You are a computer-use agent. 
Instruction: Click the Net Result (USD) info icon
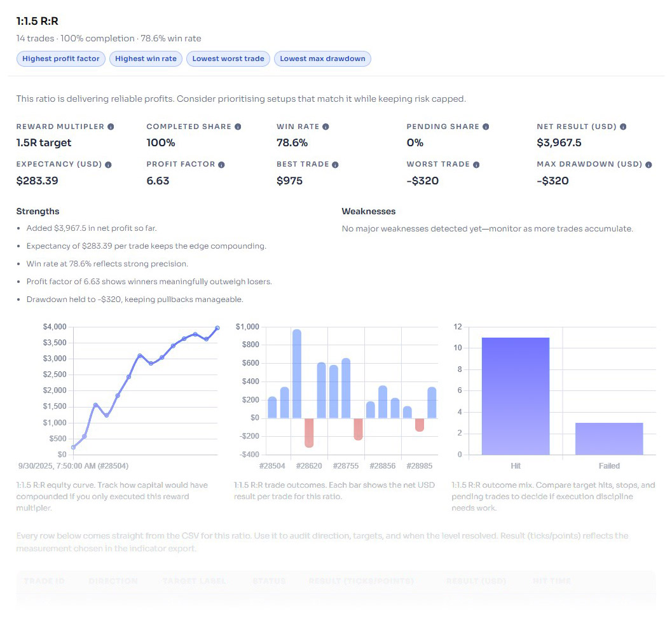pos(623,127)
